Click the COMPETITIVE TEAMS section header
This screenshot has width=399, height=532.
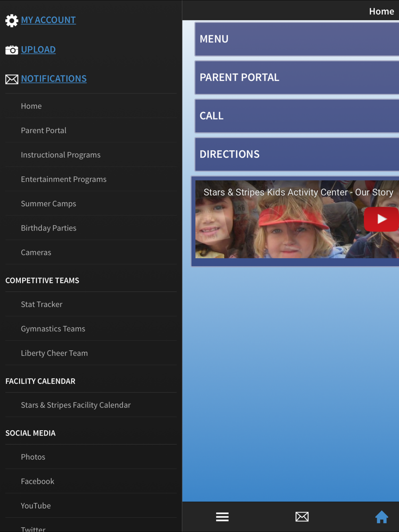(x=42, y=280)
